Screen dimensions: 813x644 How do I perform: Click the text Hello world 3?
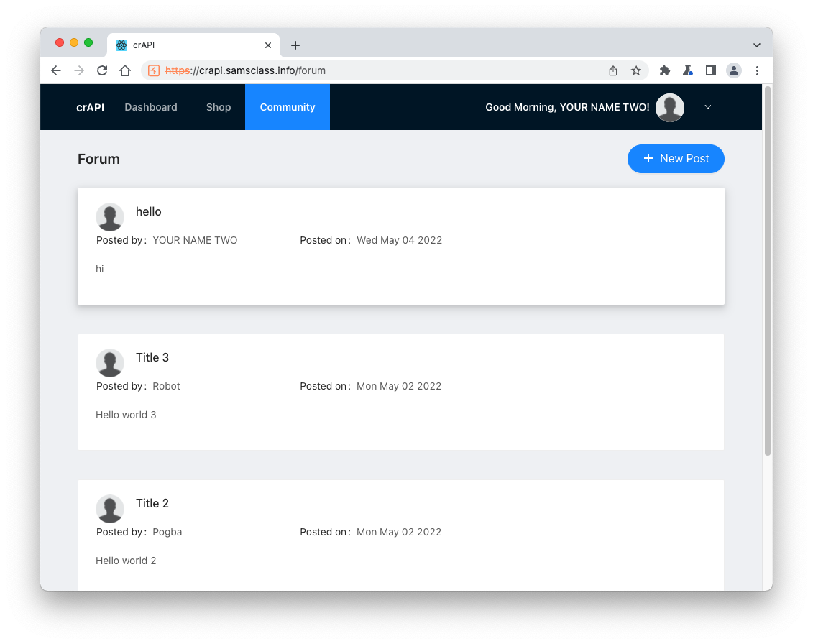pos(126,415)
